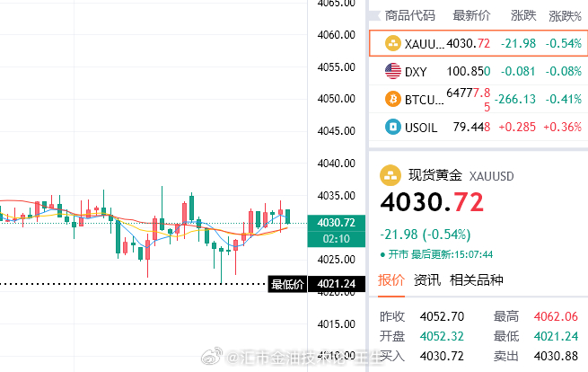Click the 最高 value 4062.06

pos(556,316)
